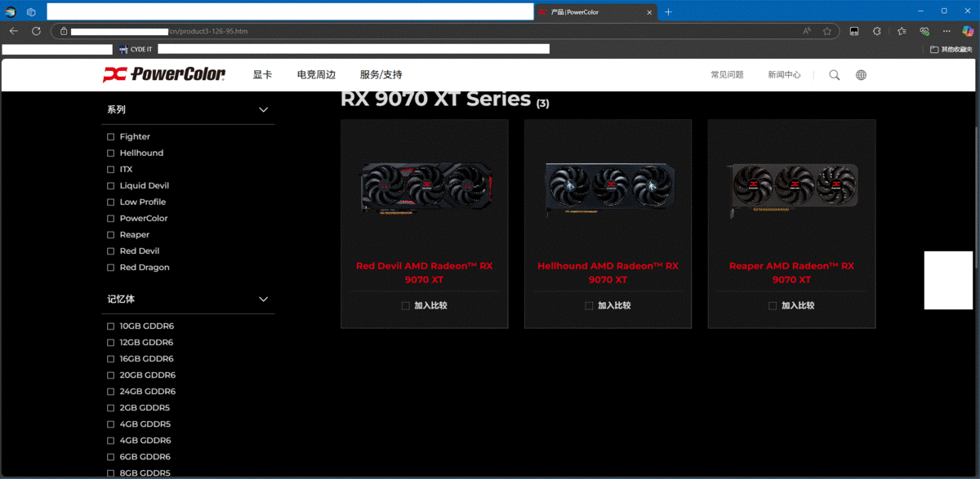
Task: Check the Hellhound series filter
Action: coord(111,153)
